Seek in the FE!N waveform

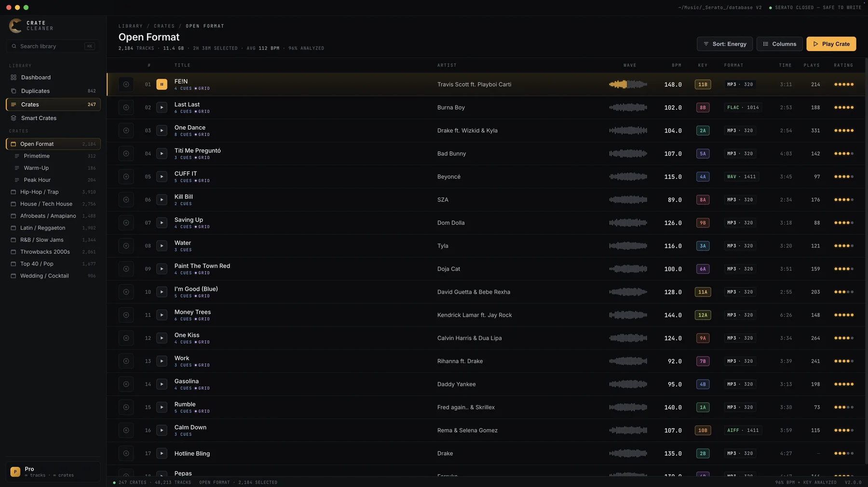point(628,84)
